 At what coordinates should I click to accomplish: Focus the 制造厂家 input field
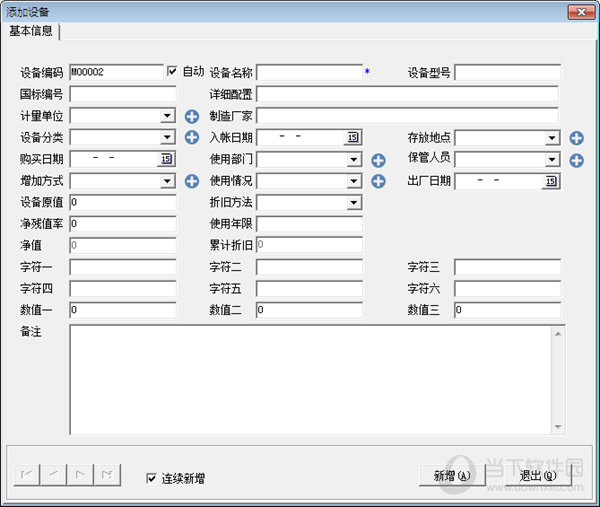pos(407,116)
